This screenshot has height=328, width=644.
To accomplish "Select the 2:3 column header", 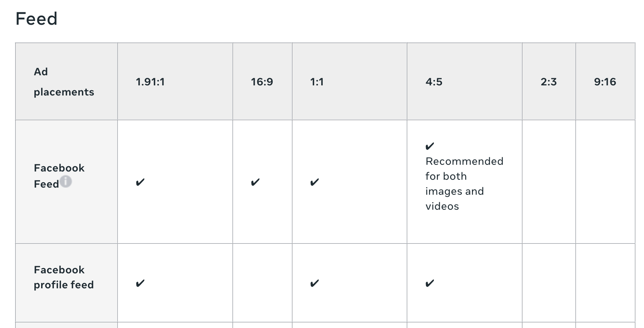I will point(549,82).
